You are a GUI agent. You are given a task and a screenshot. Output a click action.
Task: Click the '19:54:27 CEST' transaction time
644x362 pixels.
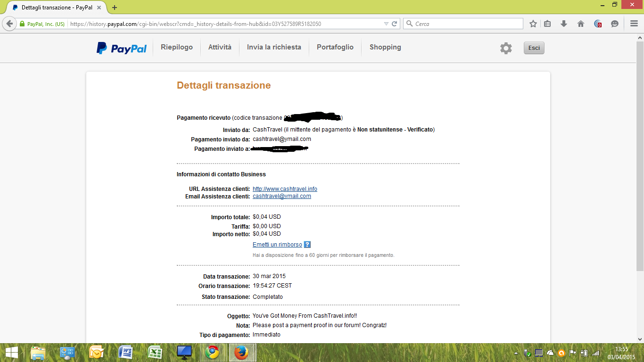point(272,286)
